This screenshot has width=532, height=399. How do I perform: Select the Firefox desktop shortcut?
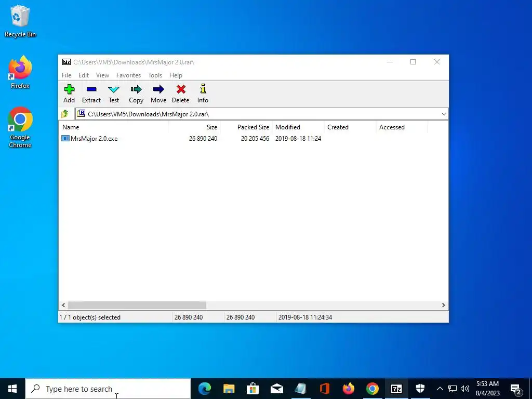coord(20,72)
